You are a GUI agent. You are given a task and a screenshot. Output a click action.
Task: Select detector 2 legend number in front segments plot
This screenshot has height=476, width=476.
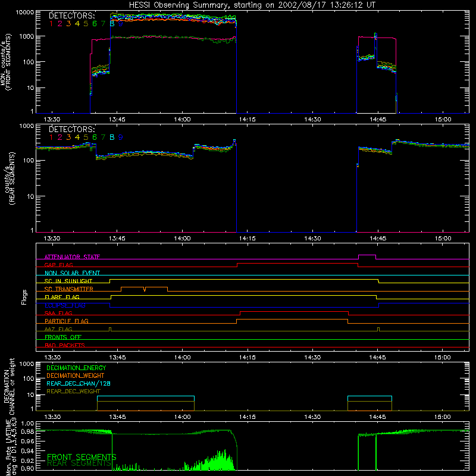[x=60, y=24]
